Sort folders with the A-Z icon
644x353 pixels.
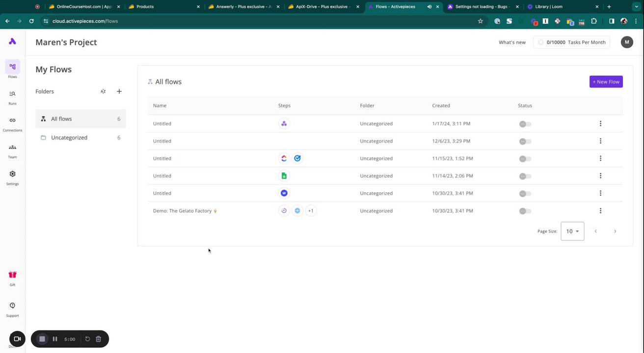[103, 91]
